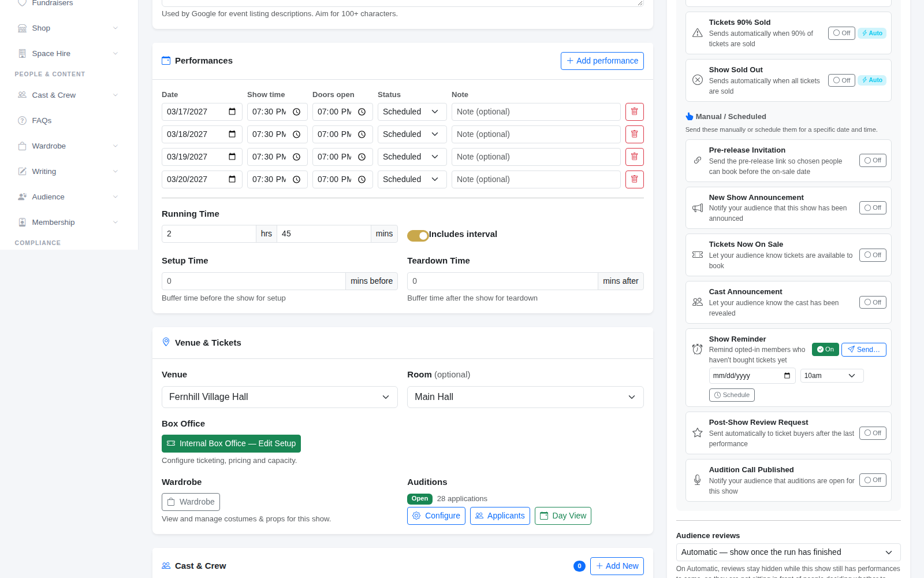This screenshot has width=924, height=578.
Task: Open the Audience sidebar menu
Action: pos(69,197)
